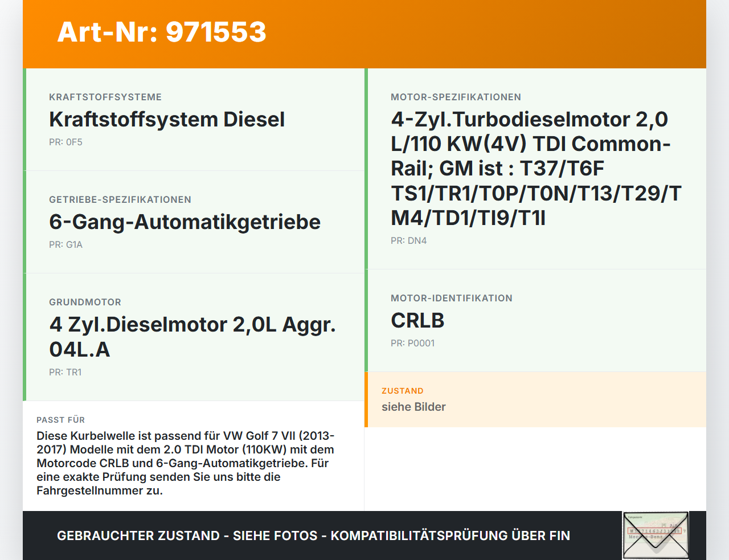Screen dimensions: 729x560
Task: Click the Gebrauchter Zustand footer banner text
Action: click(x=313, y=536)
